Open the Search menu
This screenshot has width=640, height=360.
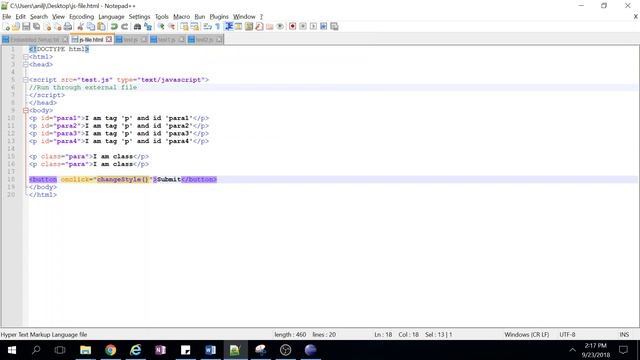[39, 17]
